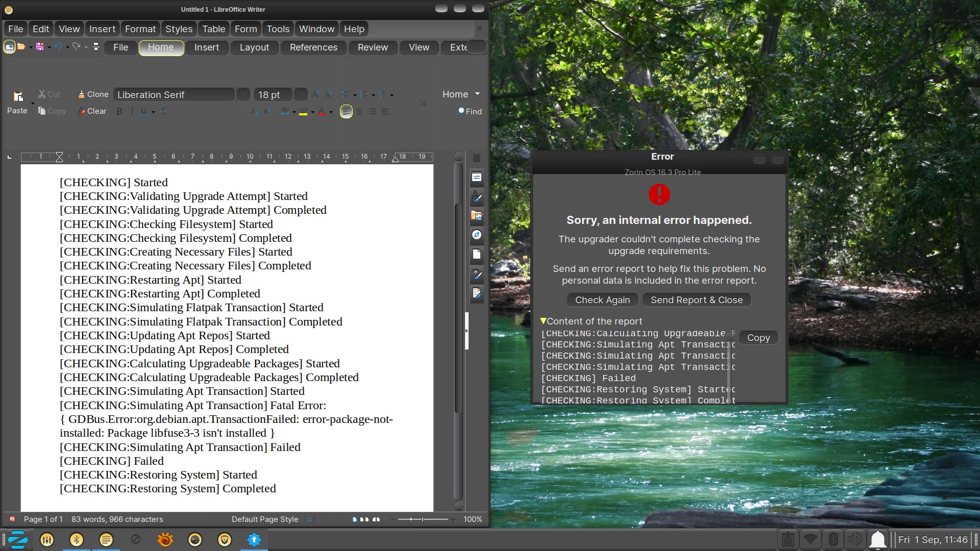Image resolution: width=980 pixels, height=551 pixels.
Task: Click the Copy button in the ribbon
Action: coord(52,111)
